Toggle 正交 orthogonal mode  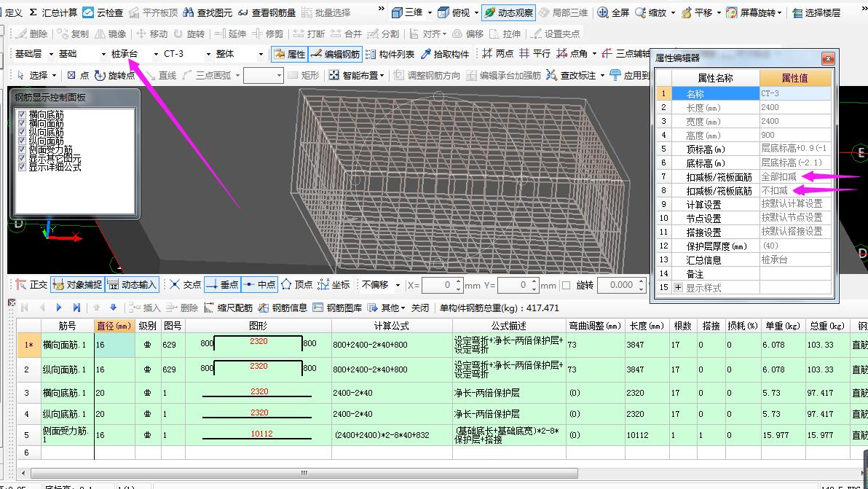(31, 285)
